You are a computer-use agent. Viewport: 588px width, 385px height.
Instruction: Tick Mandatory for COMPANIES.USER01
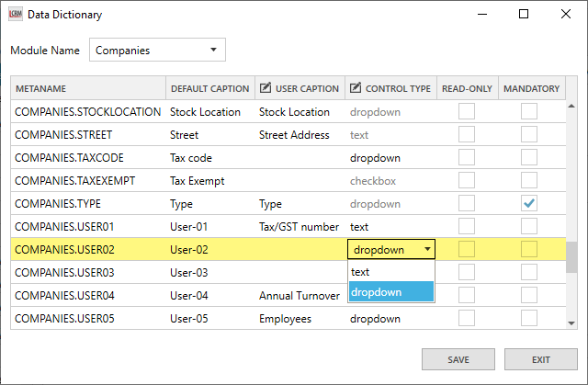click(x=529, y=226)
